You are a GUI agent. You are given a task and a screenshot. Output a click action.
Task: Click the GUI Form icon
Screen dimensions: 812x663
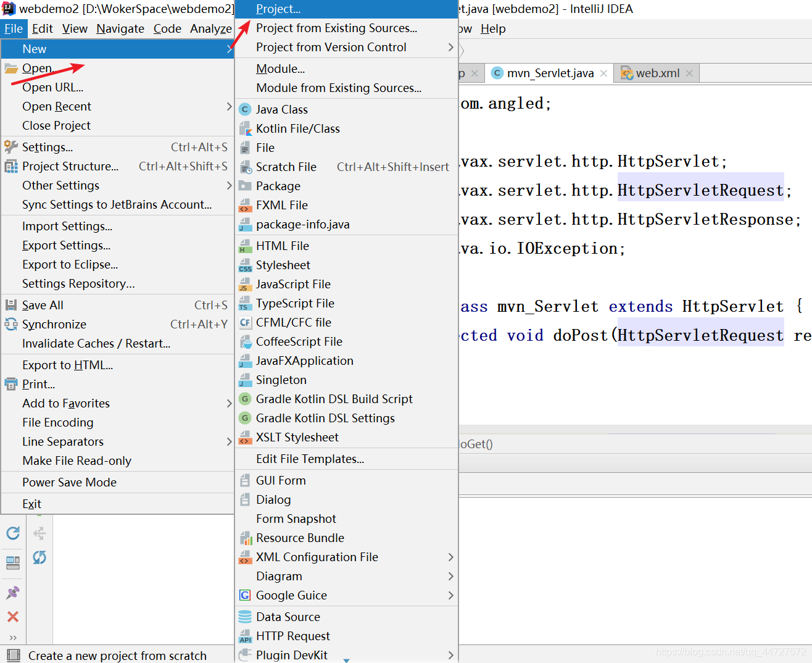pyautogui.click(x=245, y=480)
